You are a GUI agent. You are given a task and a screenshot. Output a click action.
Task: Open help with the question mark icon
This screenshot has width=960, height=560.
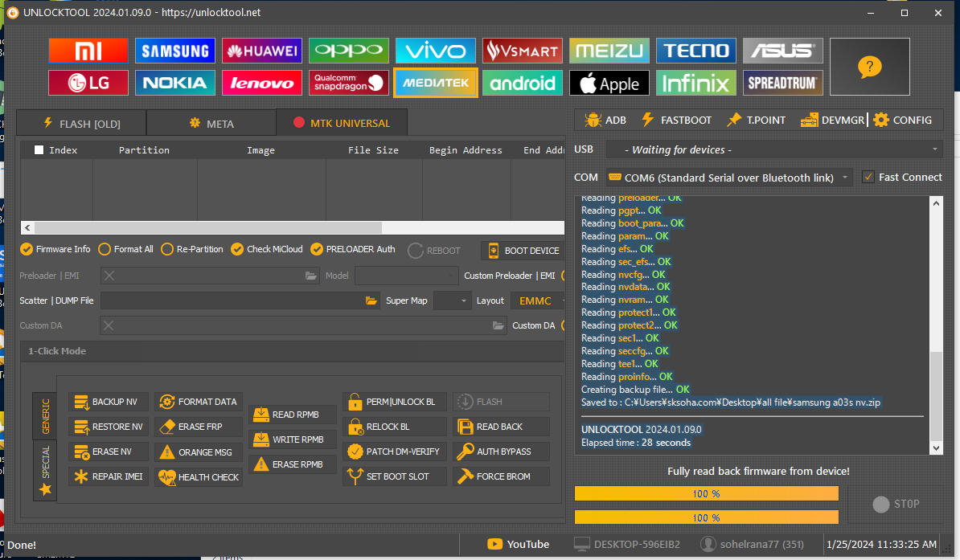point(869,67)
